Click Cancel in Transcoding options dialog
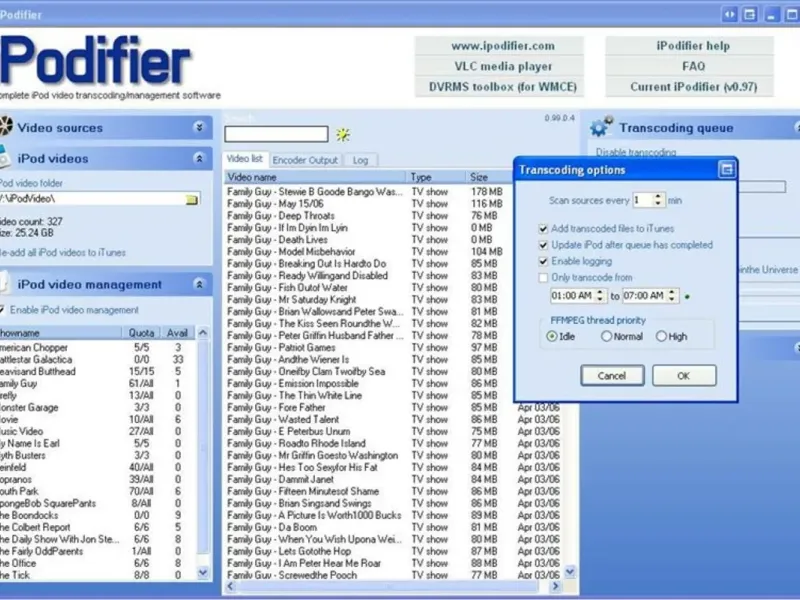The image size is (800, 600). [x=612, y=376]
